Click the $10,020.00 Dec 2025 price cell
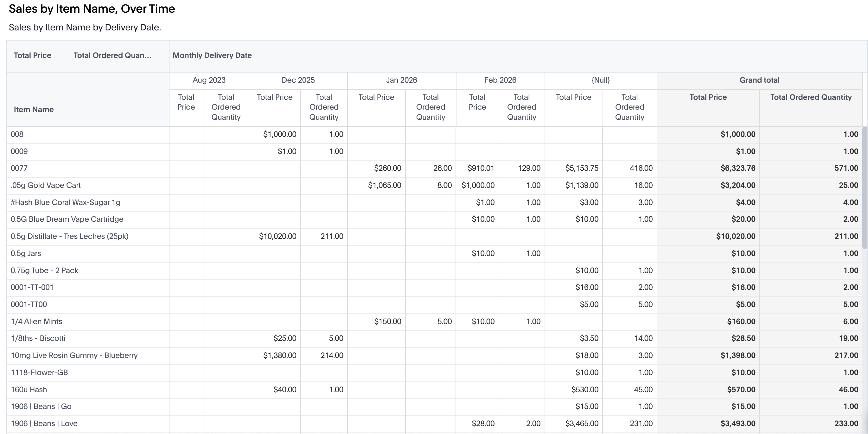Viewport: 868px width, 434px height. click(x=277, y=236)
